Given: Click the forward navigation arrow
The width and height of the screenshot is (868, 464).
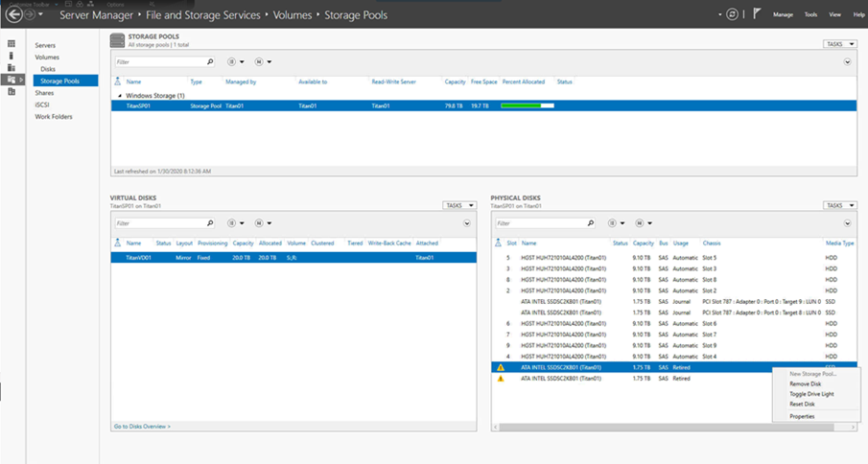Looking at the screenshot, I should 30,14.
